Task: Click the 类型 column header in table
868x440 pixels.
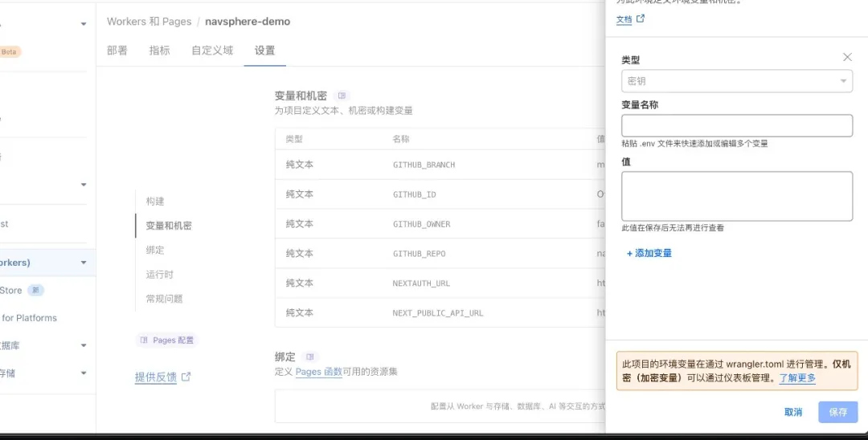Action: click(x=294, y=139)
